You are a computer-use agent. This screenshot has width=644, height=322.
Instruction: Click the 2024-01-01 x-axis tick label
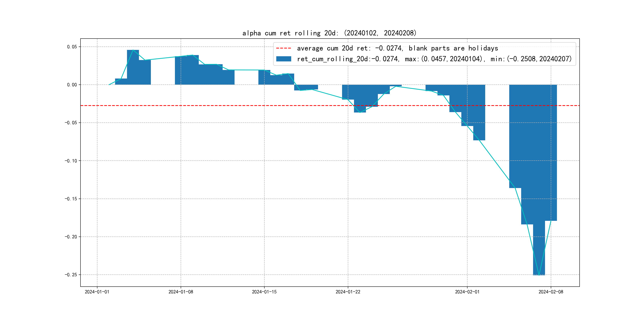[x=97, y=292]
